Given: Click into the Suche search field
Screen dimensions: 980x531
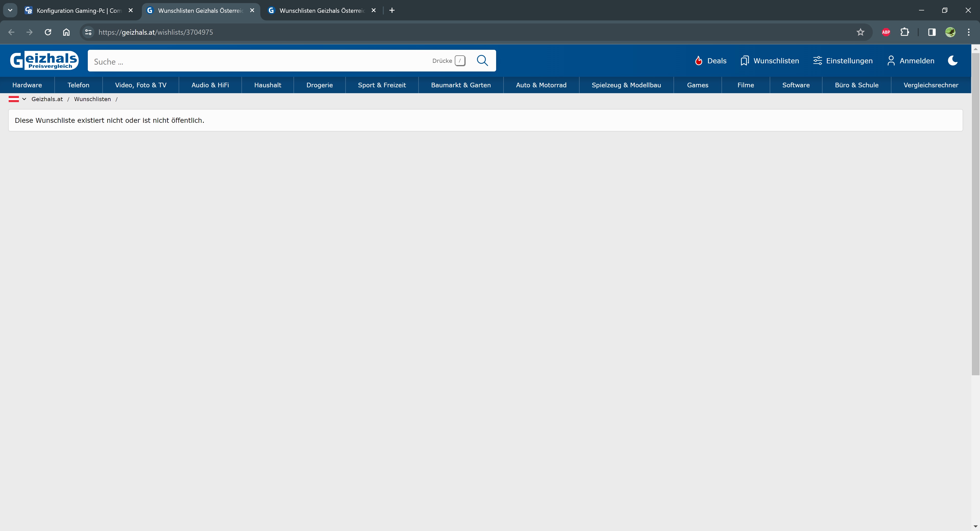Looking at the screenshot, I should [x=259, y=61].
